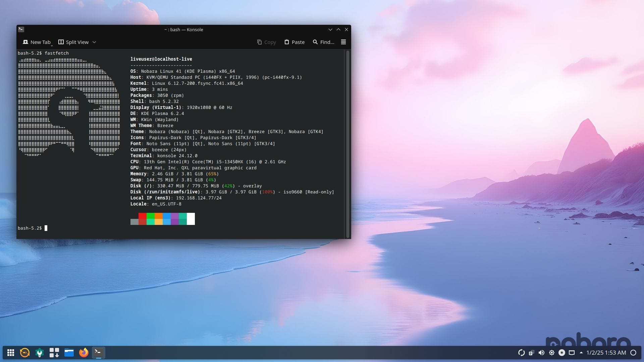Open the Konsole hamburger menu
The width and height of the screenshot is (644, 362).
pyautogui.click(x=343, y=42)
